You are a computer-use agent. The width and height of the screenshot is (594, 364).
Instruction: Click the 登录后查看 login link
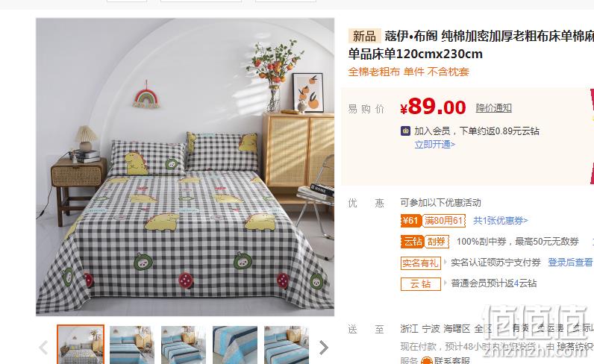[x=570, y=262]
